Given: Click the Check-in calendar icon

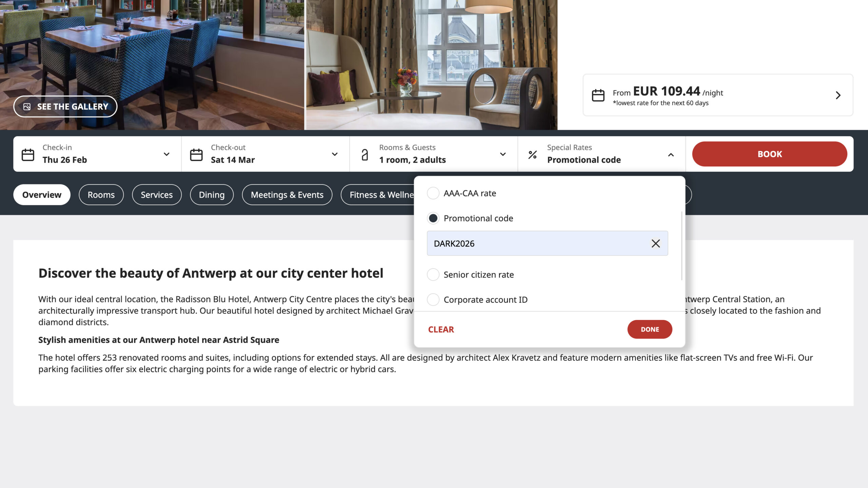Looking at the screenshot, I should 28,155.
